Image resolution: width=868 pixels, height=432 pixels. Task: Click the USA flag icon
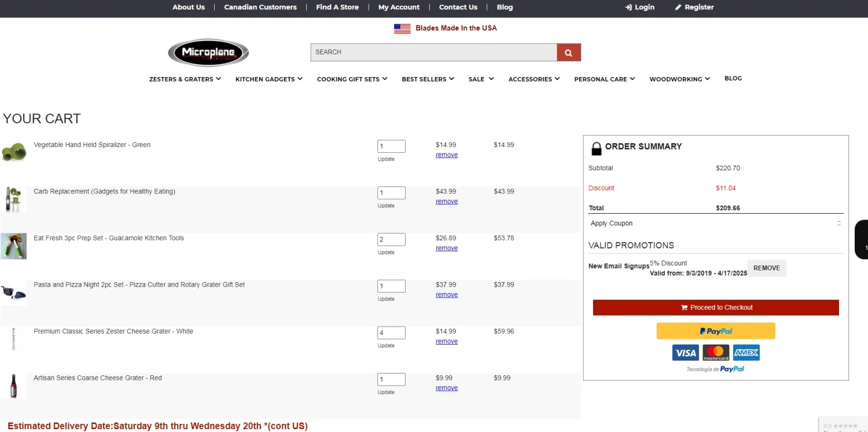(402, 28)
